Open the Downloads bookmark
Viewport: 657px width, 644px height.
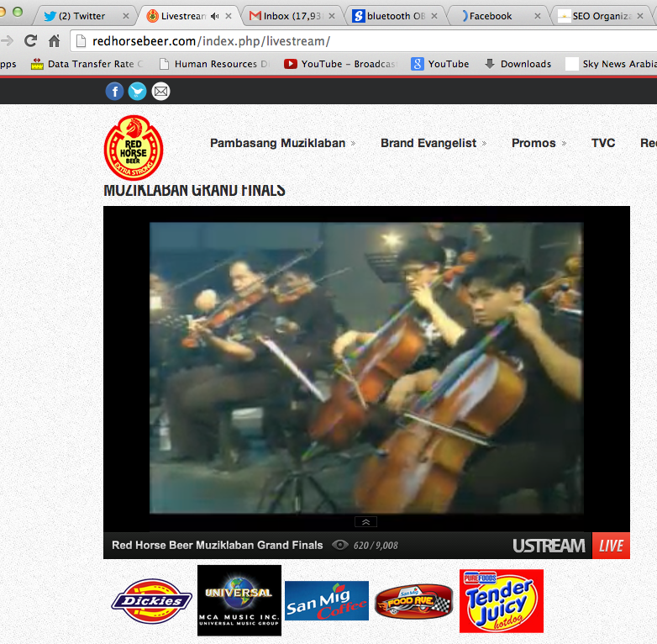tap(518, 64)
